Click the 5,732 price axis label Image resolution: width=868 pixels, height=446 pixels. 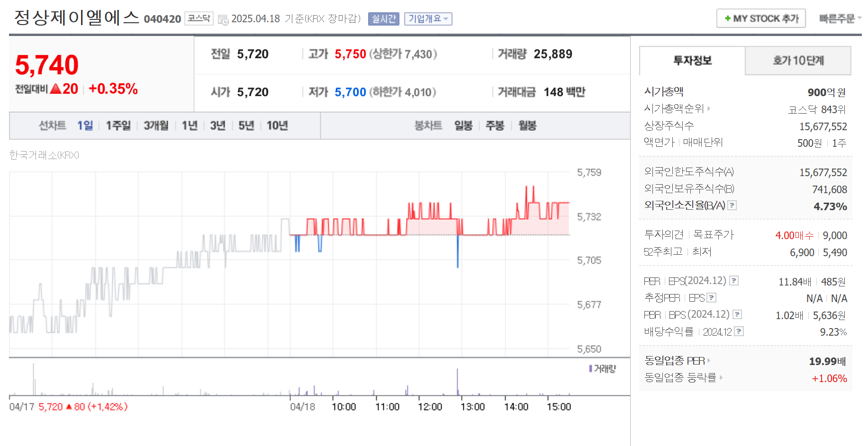pos(589,217)
